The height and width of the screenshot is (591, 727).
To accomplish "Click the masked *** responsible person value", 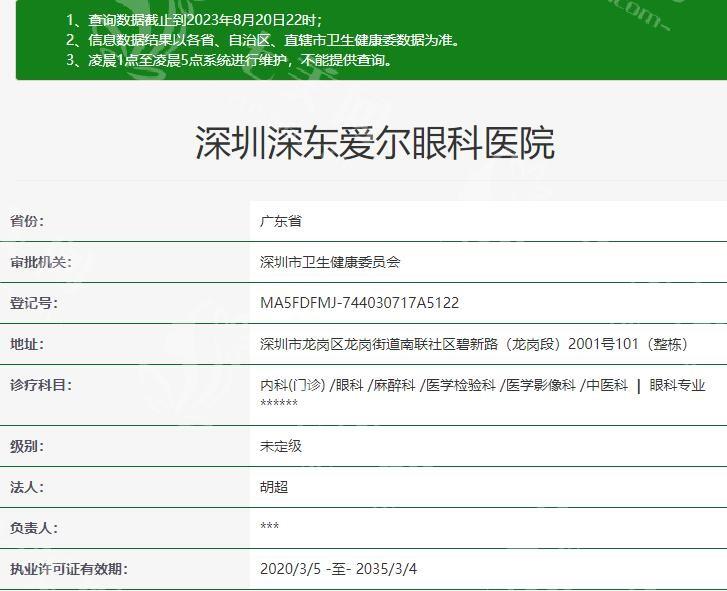I will (x=269, y=526).
